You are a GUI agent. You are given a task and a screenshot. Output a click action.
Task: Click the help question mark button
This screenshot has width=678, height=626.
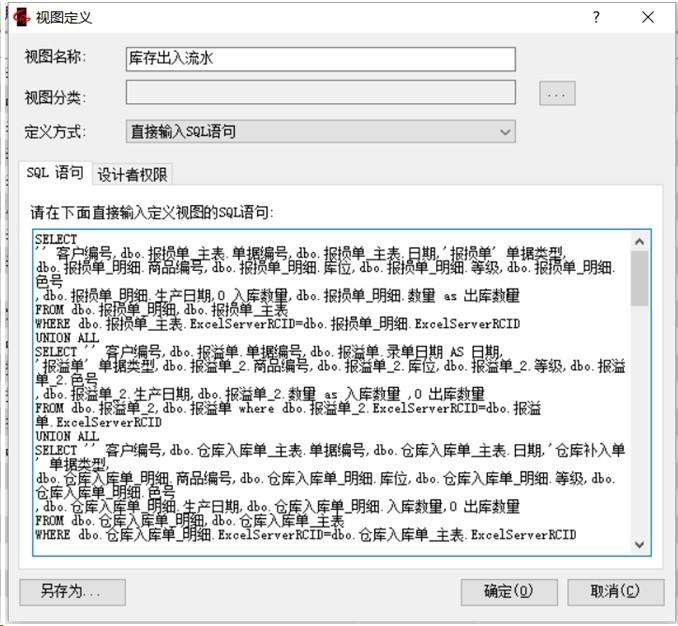596,17
